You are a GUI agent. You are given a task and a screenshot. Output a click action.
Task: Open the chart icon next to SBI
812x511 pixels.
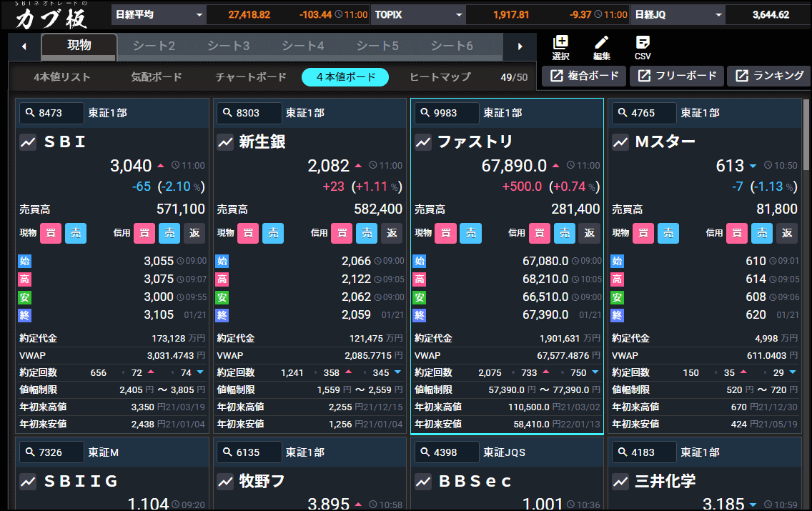[28, 142]
